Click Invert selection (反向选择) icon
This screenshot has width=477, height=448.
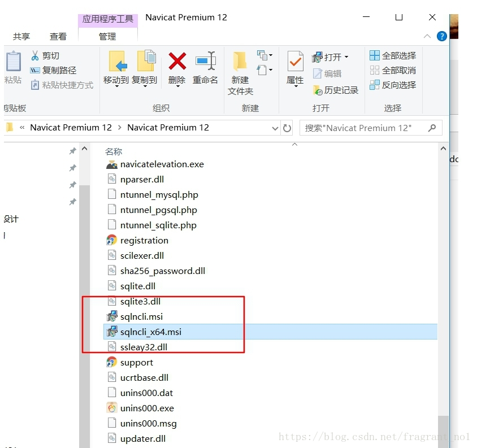[x=375, y=85]
